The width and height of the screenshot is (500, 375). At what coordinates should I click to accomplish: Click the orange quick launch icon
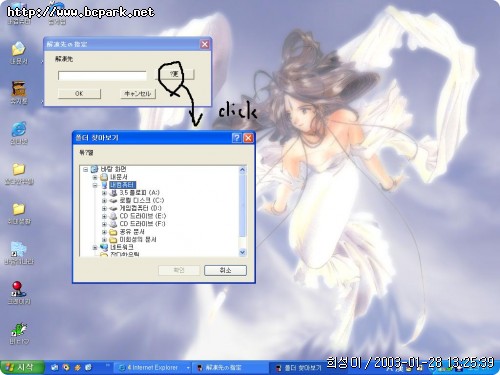pyautogui.click(x=77, y=367)
